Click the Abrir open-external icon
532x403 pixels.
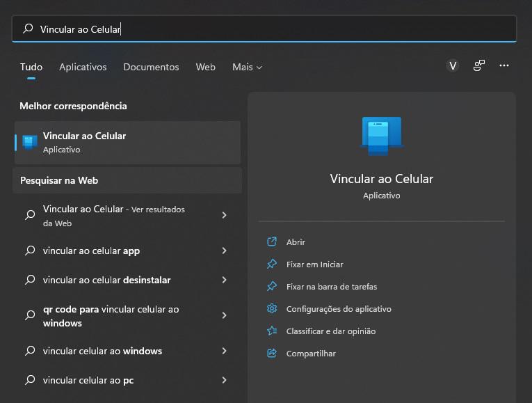(x=272, y=242)
